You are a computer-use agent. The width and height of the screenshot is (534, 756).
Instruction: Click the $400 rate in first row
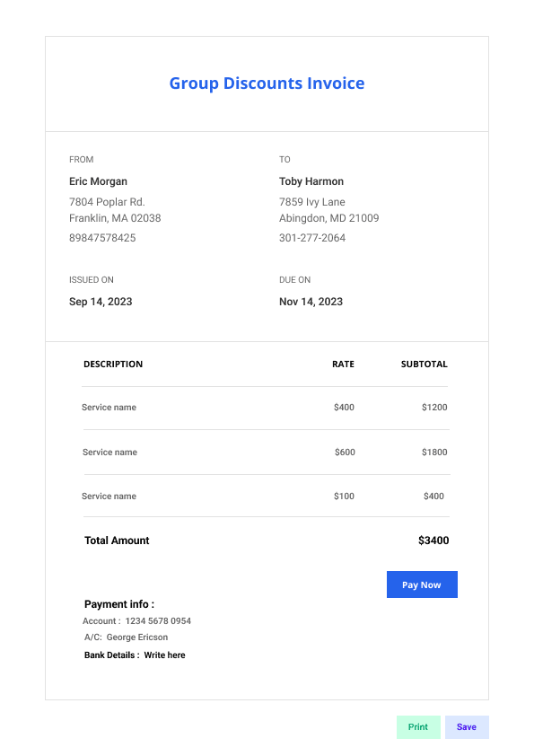[344, 408]
